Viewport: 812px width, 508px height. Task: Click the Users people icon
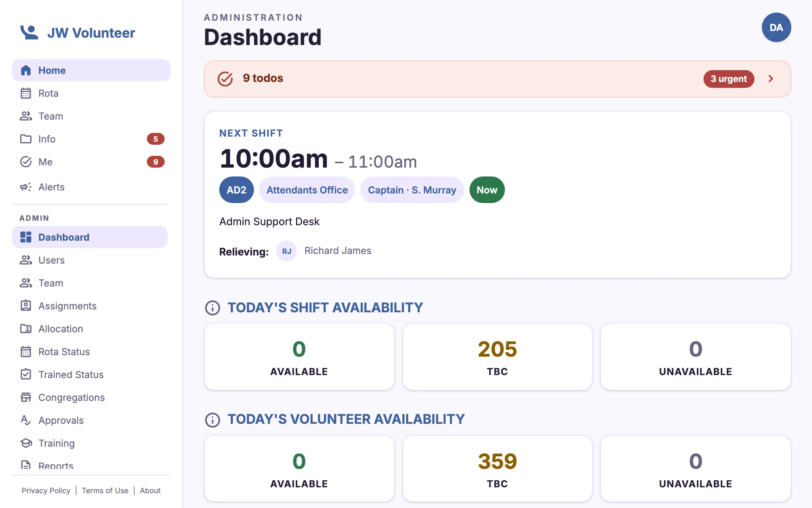click(26, 260)
